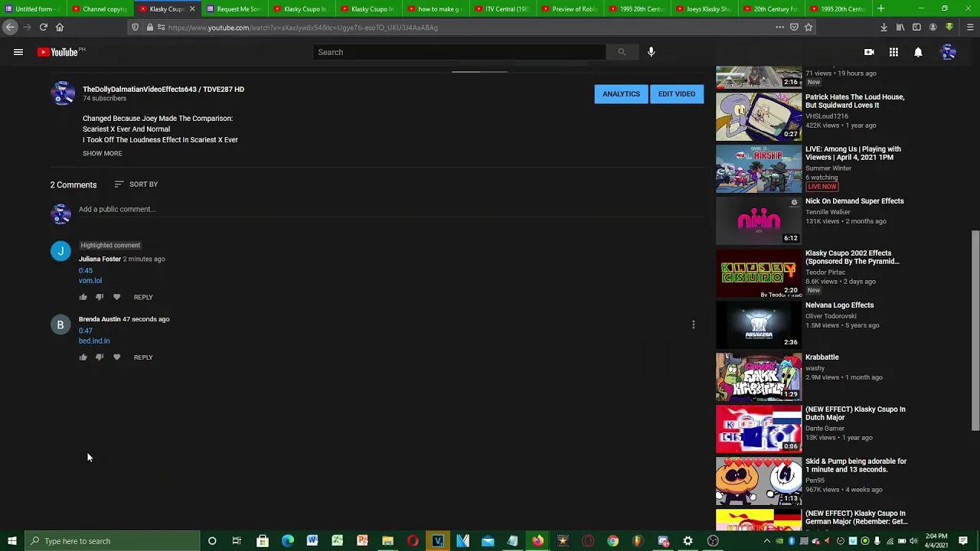Close the active Klasky Csupo tab
The width and height of the screenshot is (980, 551).
192,8
